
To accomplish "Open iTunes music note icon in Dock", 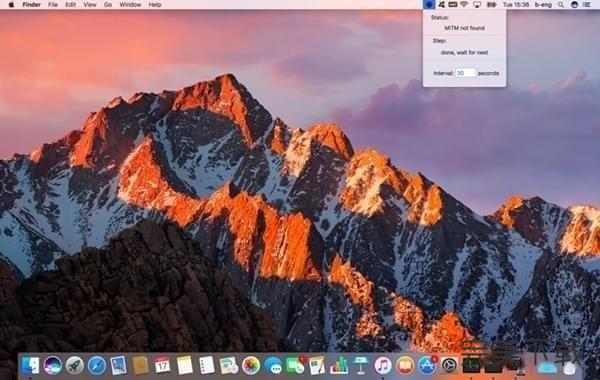I will [x=383, y=365].
